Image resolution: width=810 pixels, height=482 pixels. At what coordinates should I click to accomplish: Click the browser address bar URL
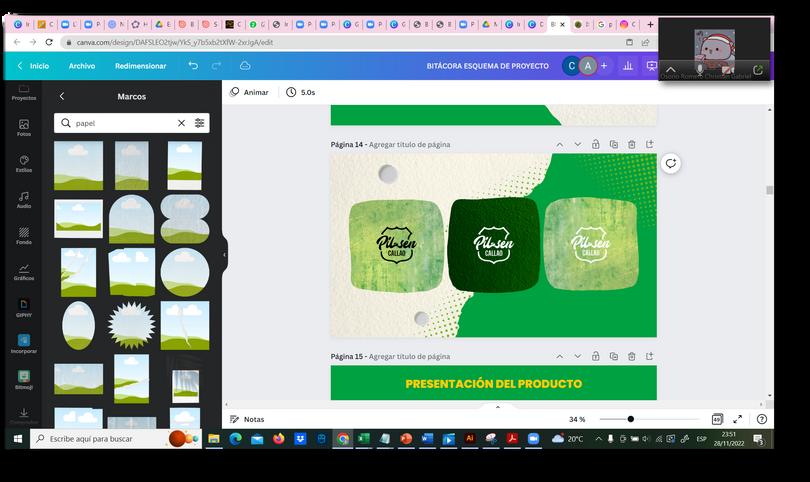[x=175, y=42]
